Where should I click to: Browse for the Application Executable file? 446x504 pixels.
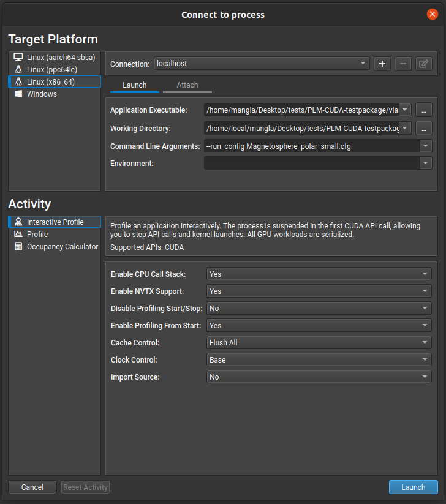coord(424,110)
